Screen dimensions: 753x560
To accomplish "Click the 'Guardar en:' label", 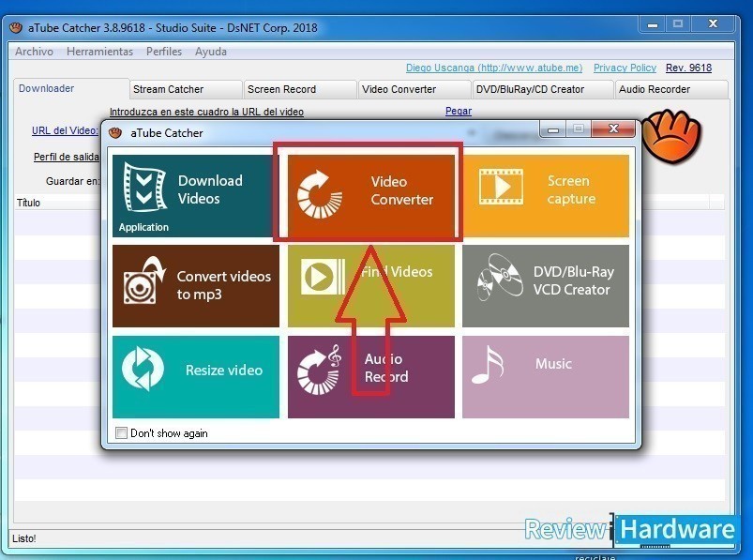I will pos(72,181).
